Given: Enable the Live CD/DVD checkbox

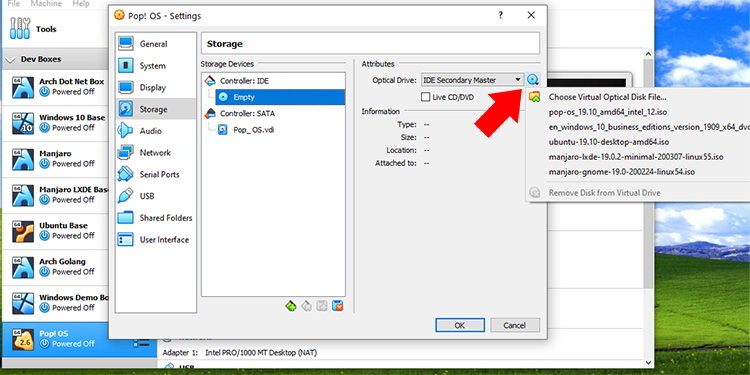Looking at the screenshot, I should point(425,97).
